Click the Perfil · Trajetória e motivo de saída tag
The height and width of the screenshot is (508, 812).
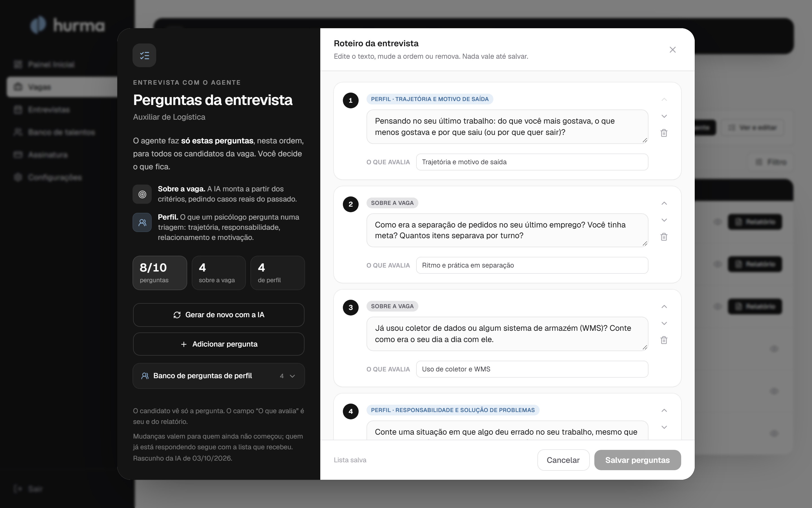pyautogui.click(x=430, y=99)
